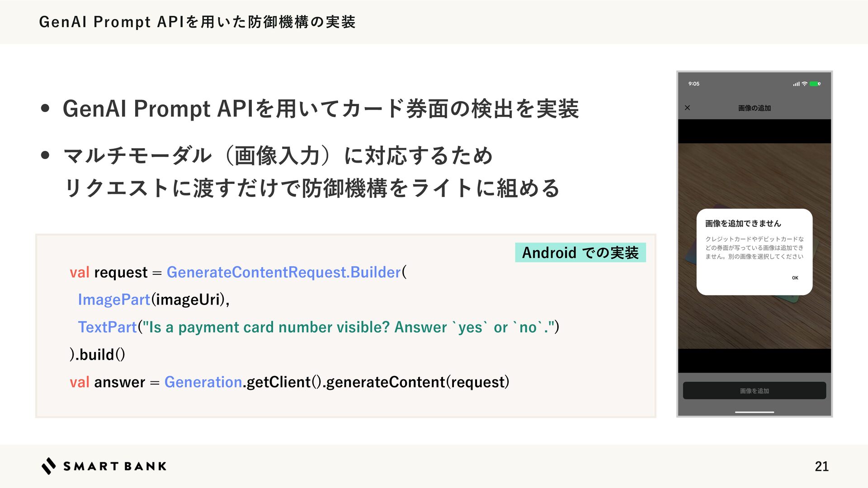Click the slide header title text
Screen dimensions: 868x488
(197, 22)
